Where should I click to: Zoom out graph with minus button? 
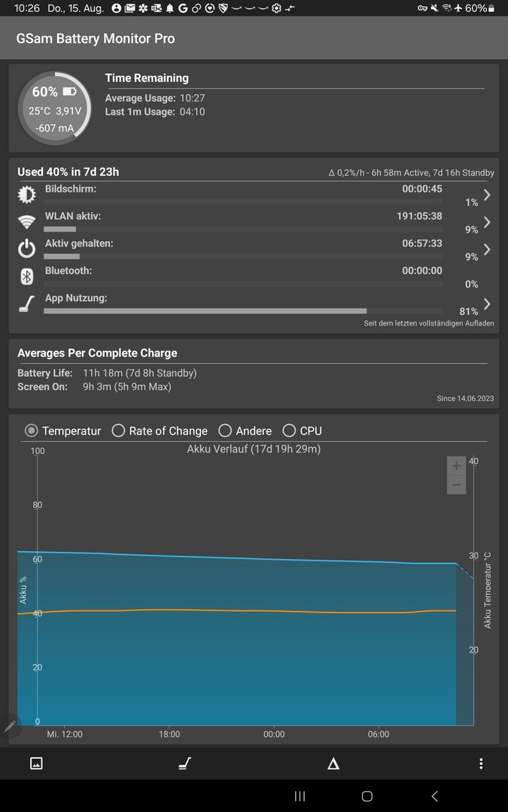point(456,485)
